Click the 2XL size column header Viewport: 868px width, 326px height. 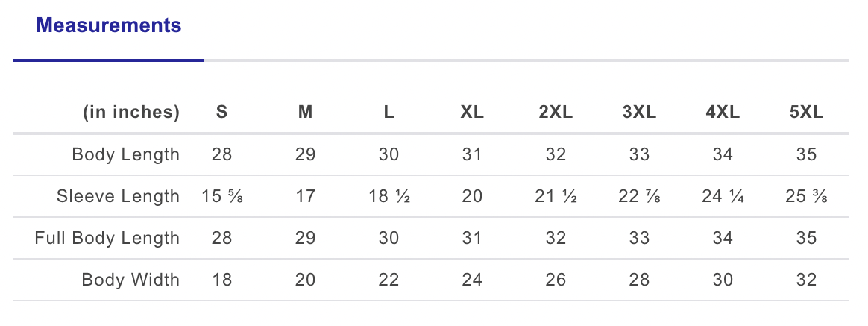[x=556, y=113]
